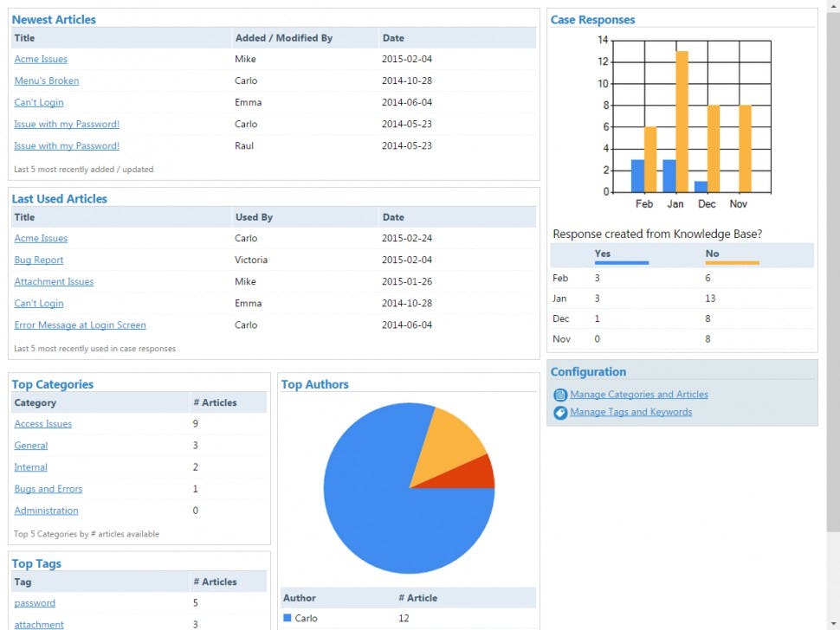Open Manage Categories and Articles link
The width and height of the screenshot is (840, 630).
(x=638, y=395)
